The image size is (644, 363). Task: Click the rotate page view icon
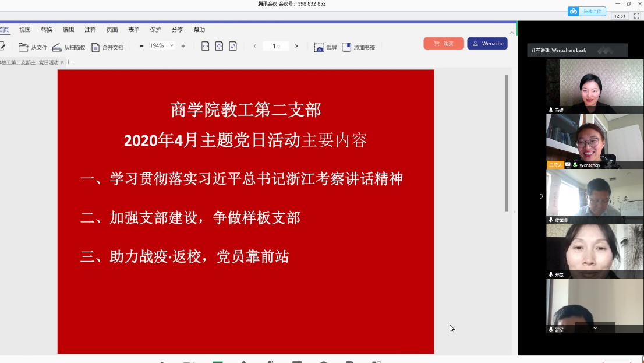pyautogui.click(x=233, y=46)
